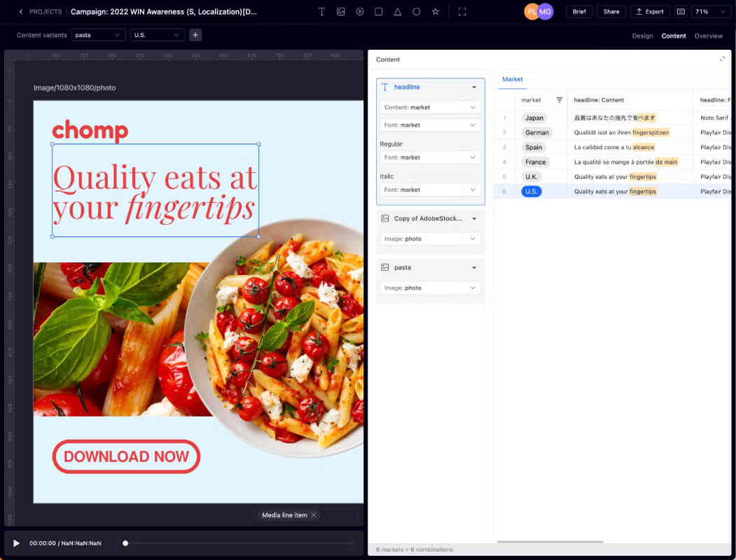736x560 pixels.
Task: Click the PL user avatar
Action: (x=532, y=12)
